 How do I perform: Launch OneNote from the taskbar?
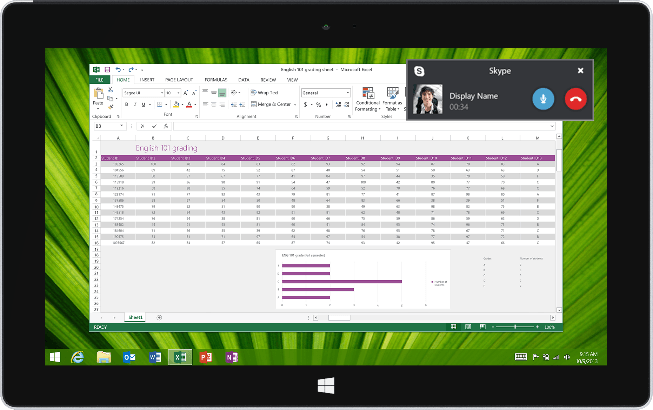(x=232, y=357)
